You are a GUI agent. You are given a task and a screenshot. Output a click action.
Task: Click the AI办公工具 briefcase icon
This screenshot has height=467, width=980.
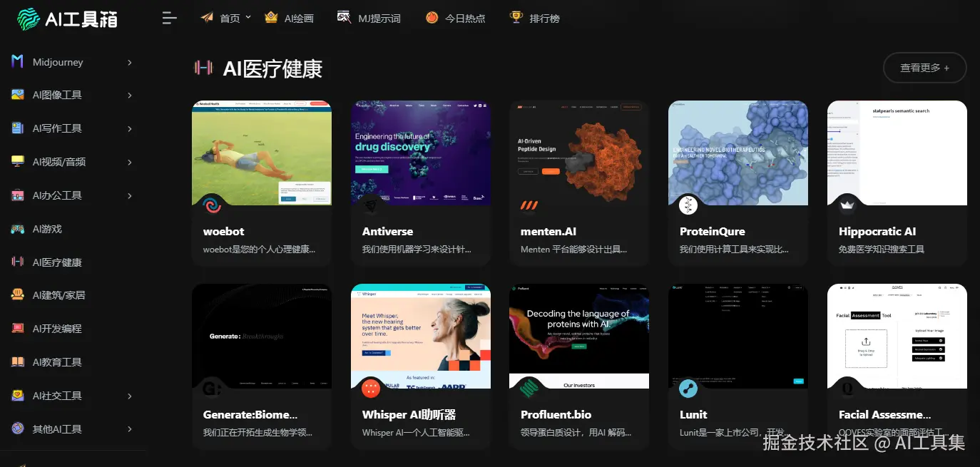click(18, 195)
